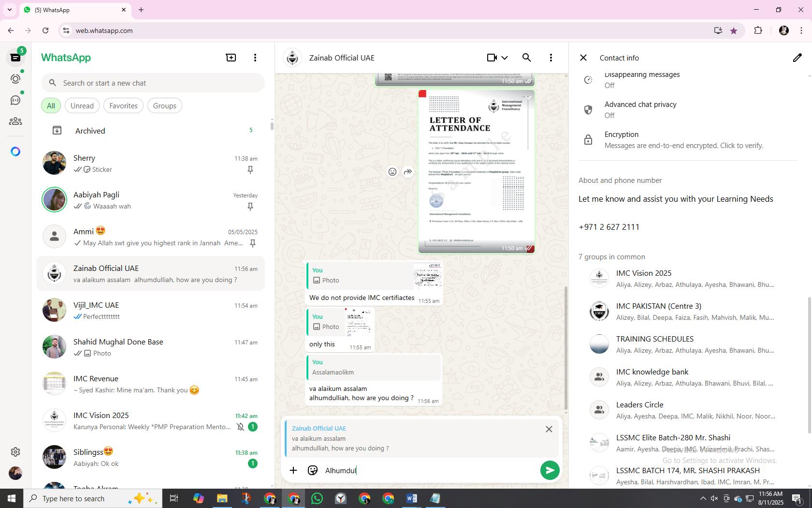The height and width of the screenshot is (508, 812).
Task: Open Disappearing messages setting
Action: pos(688,80)
